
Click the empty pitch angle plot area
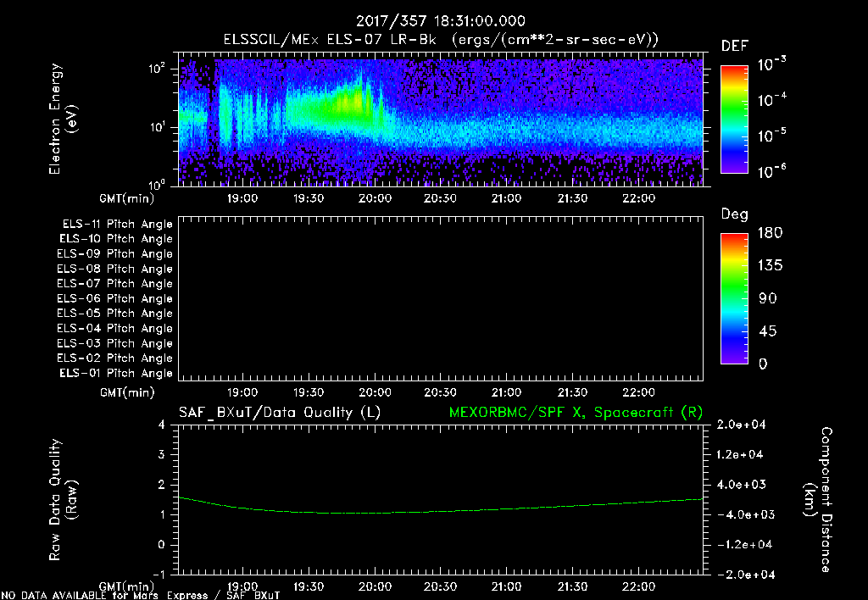pyautogui.click(x=441, y=299)
